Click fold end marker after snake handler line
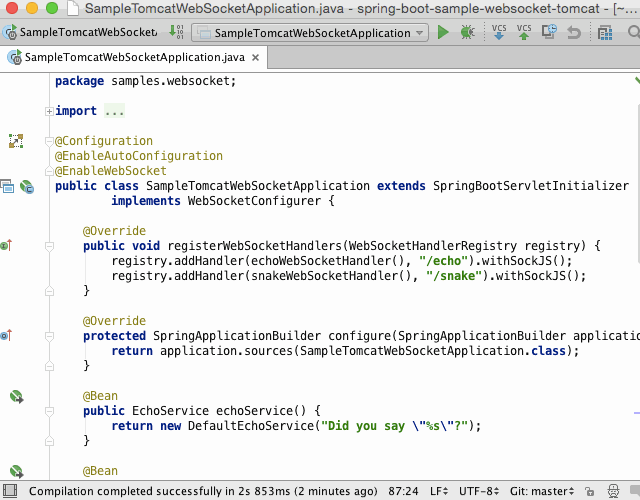Viewport: 640px width, 500px height. (x=49, y=291)
